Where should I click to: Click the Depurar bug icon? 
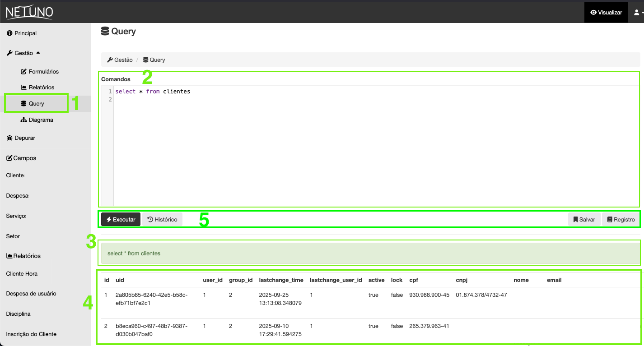click(x=9, y=138)
